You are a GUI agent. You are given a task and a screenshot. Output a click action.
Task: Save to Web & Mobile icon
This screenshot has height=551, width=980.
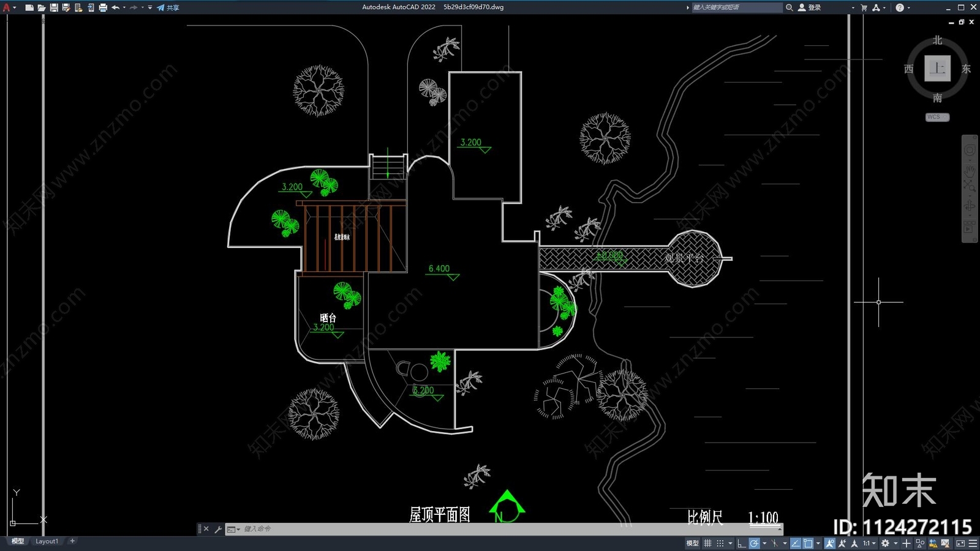tap(91, 7)
